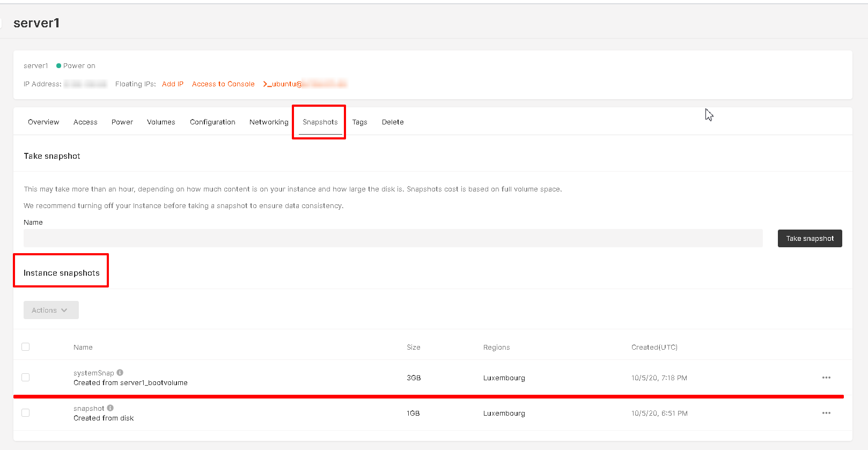The height and width of the screenshot is (450, 868).
Task: Open the Delete tab
Action: (x=393, y=122)
